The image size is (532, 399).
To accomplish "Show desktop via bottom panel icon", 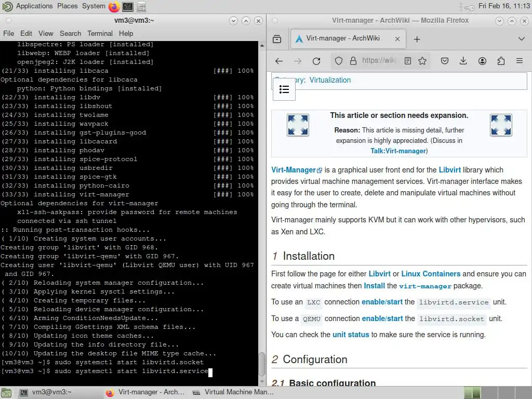I will point(6,393).
